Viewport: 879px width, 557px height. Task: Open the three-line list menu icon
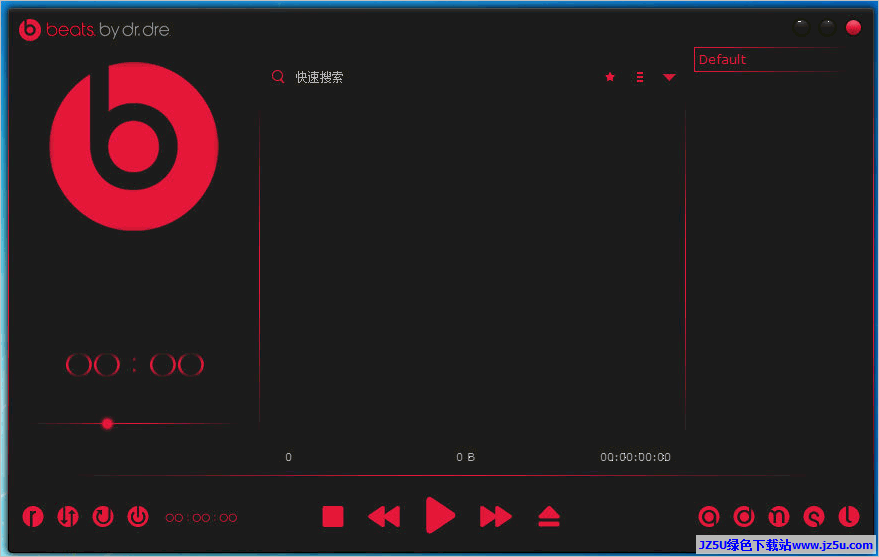coord(640,77)
